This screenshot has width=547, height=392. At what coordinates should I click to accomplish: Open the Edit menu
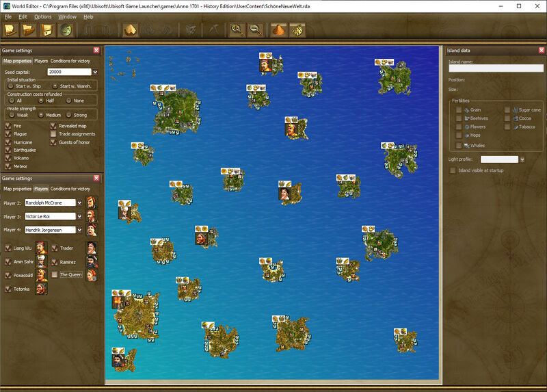pos(23,16)
